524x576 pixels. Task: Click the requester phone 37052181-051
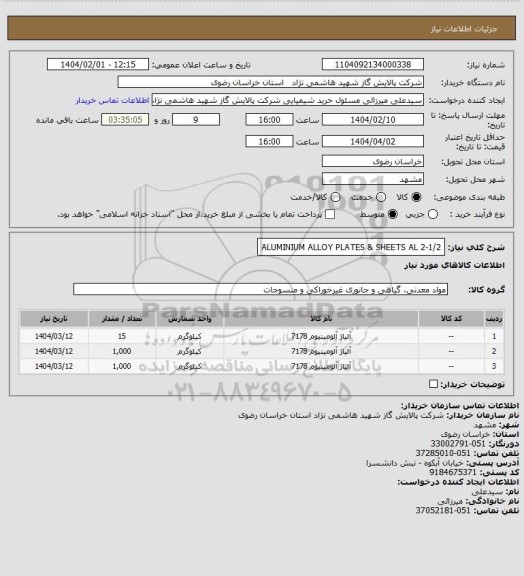point(443,510)
